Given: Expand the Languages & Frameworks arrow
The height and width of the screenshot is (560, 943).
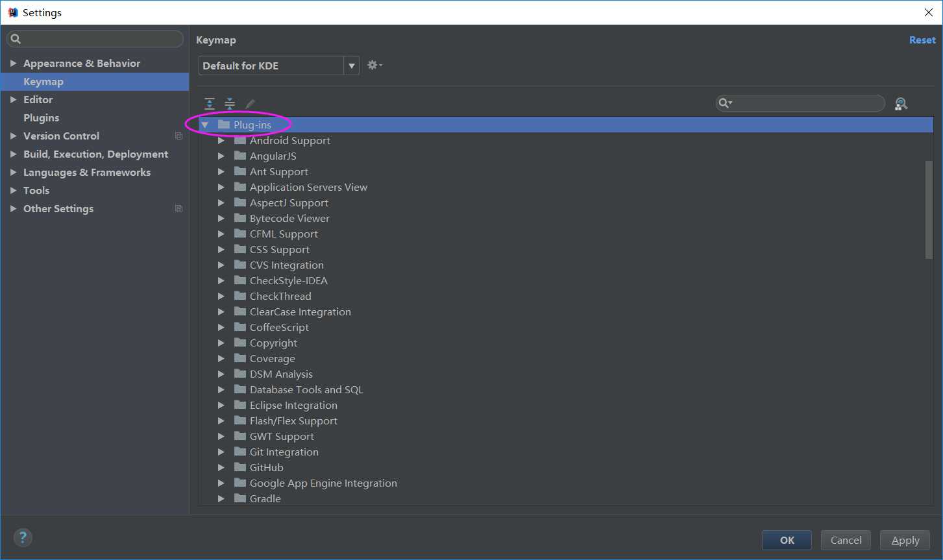Looking at the screenshot, I should (x=13, y=173).
